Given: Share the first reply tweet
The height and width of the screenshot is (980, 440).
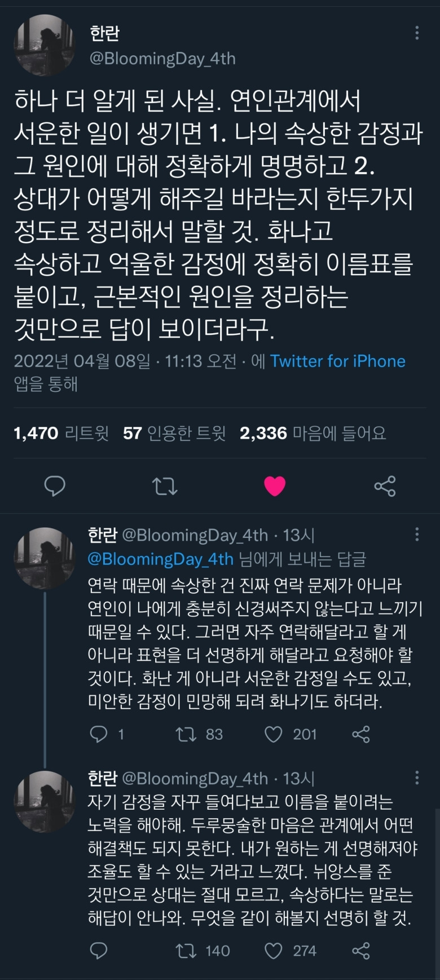Looking at the screenshot, I should coord(360,734).
